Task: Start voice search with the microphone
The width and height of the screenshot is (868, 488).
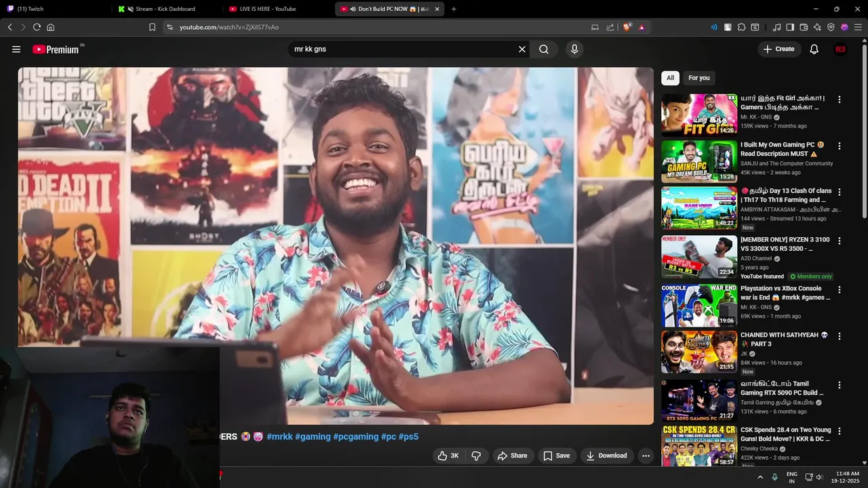Action: coord(574,49)
